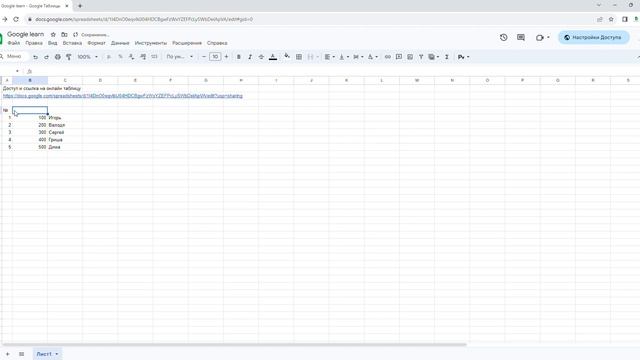Screen dimensions: 640x360
Task: Open the Данные menu
Action: 120,43
